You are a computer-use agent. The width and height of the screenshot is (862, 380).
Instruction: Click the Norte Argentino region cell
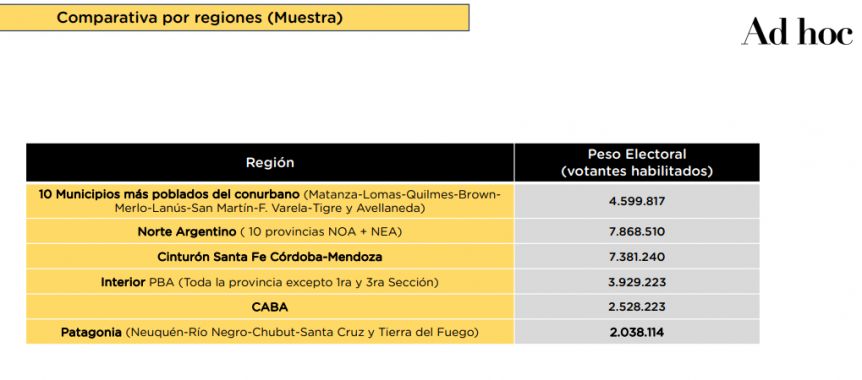click(270, 232)
